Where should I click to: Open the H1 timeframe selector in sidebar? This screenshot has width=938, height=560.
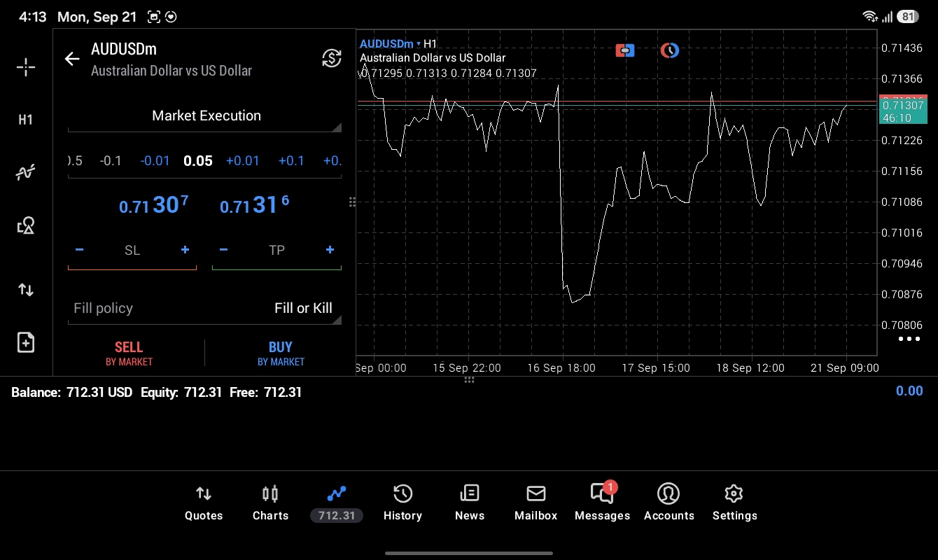tap(26, 120)
